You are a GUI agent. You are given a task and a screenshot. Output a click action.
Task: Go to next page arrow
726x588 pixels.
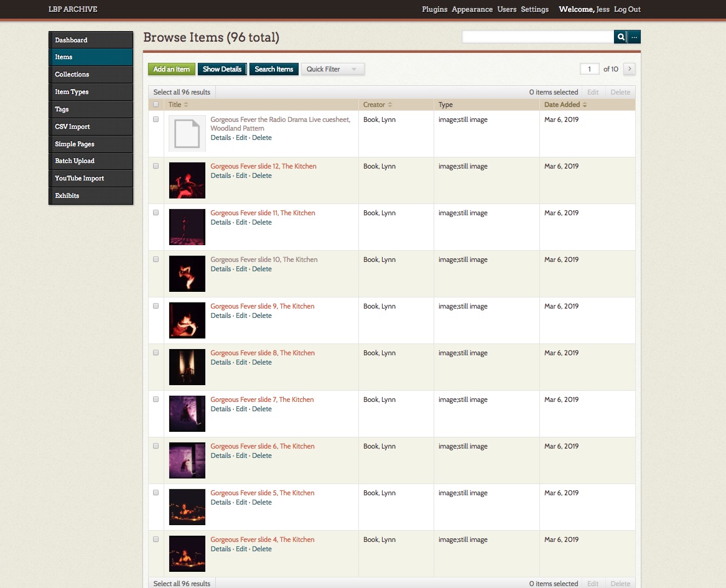[x=629, y=69]
